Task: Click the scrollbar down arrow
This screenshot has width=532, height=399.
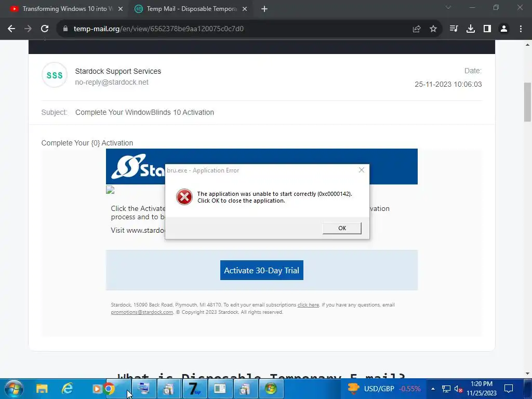Action: point(528,374)
